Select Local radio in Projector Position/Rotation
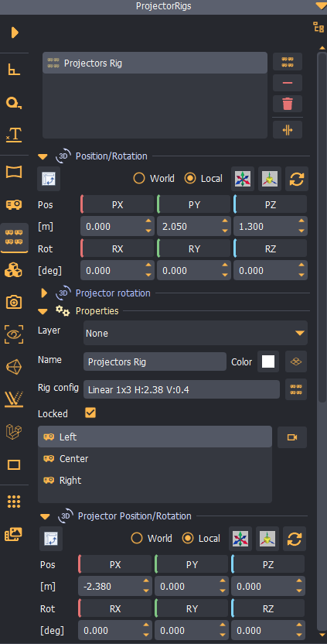 tap(188, 538)
